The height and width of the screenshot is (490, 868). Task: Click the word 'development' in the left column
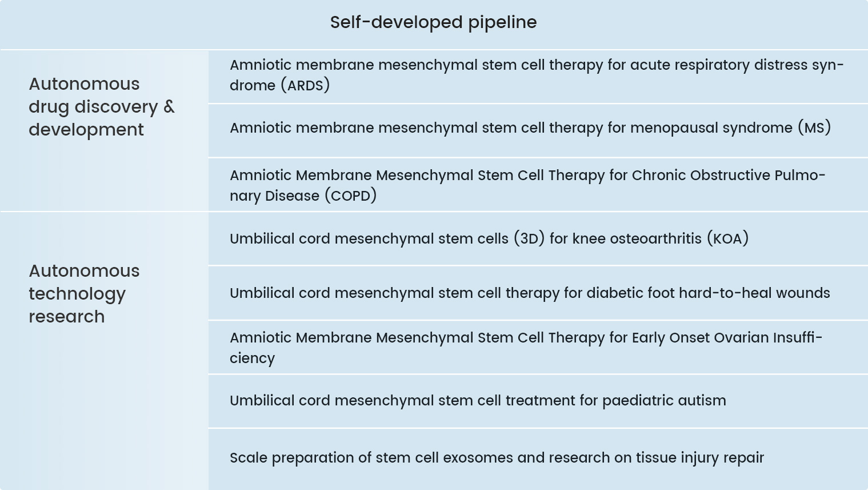[86, 130]
